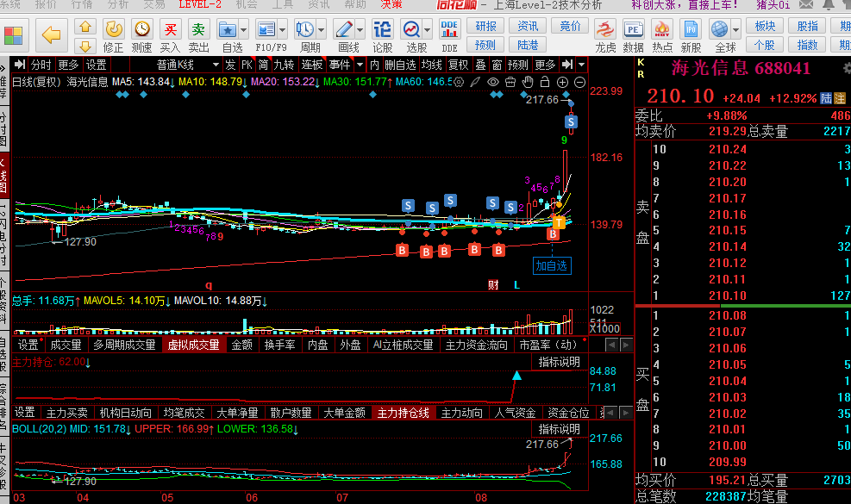Click the 加自选 add-to-watchlist label
The height and width of the screenshot is (504, 851).
click(552, 266)
